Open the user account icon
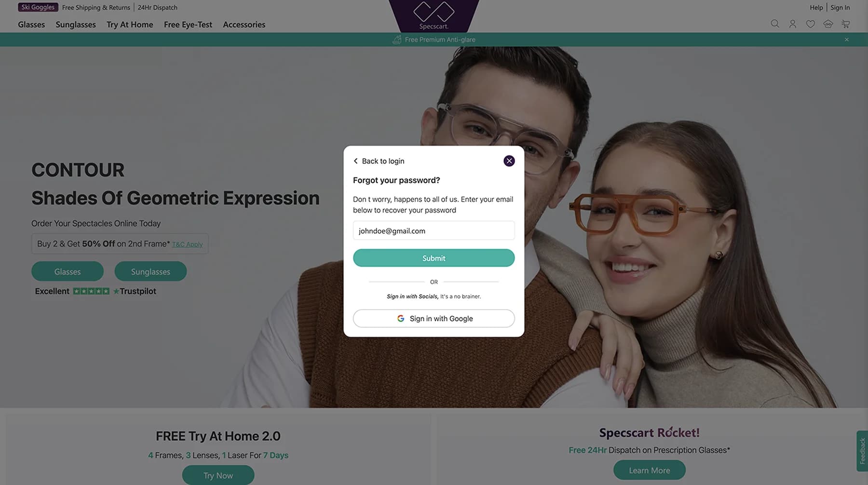The image size is (868, 485). pyautogui.click(x=792, y=24)
